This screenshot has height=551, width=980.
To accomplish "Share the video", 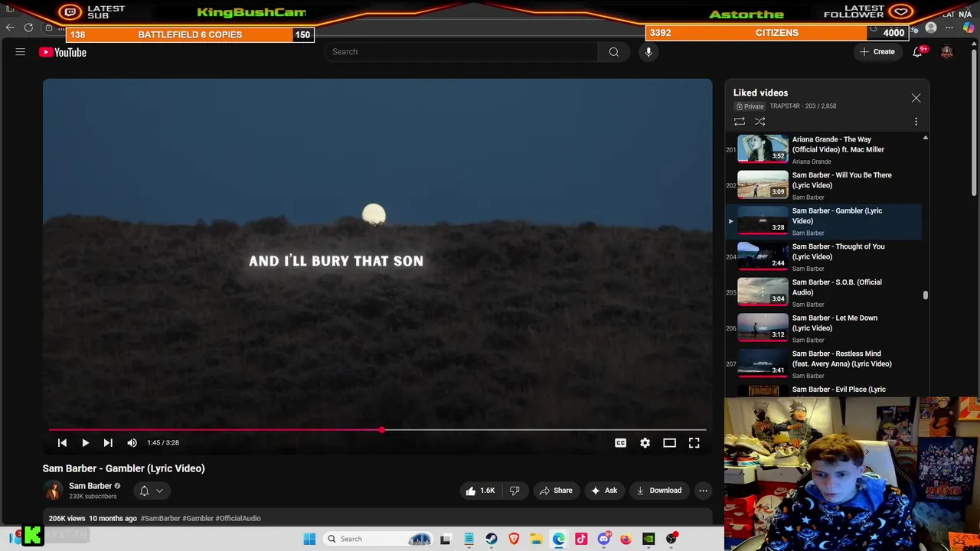I will [556, 491].
